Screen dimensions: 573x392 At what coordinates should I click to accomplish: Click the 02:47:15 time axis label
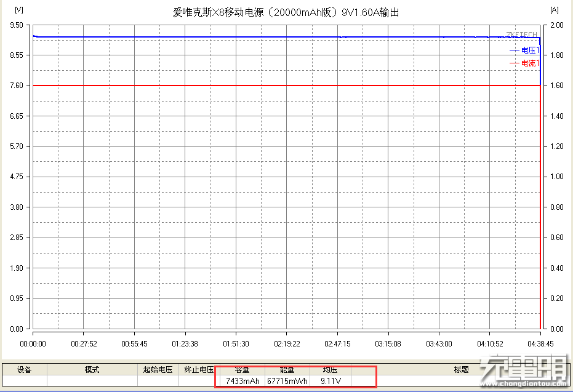pos(337,344)
